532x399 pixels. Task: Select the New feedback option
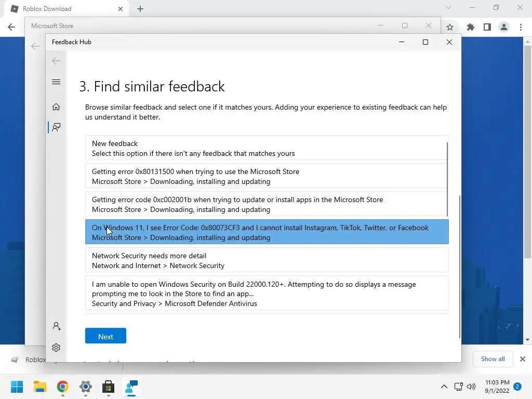click(267, 148)
